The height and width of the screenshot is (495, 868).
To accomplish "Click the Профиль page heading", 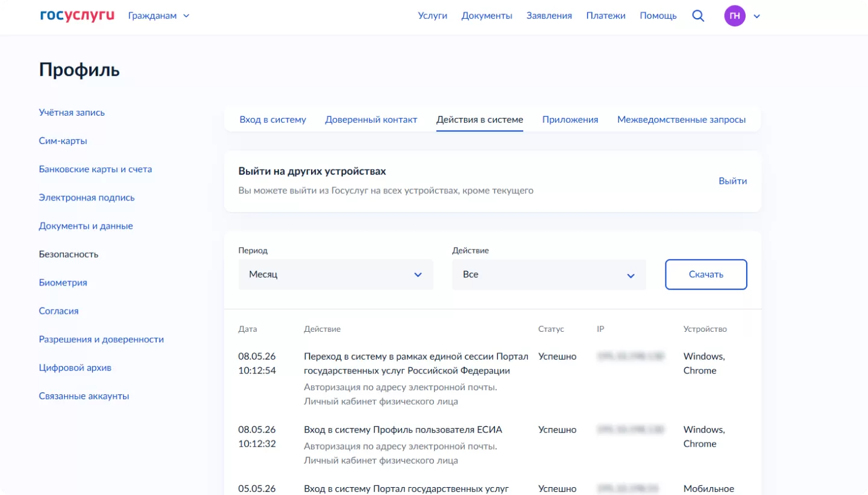I will tap(80, 70).
